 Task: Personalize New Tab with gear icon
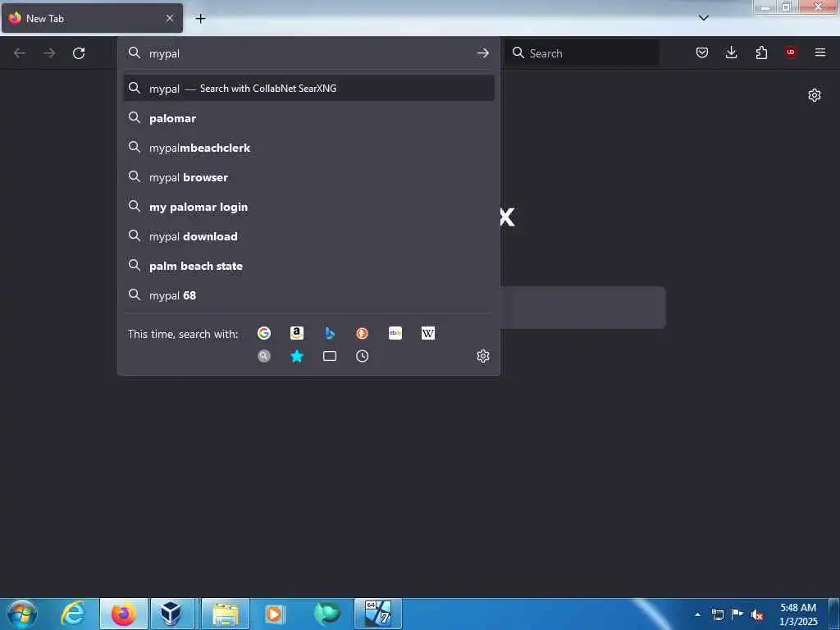click(815, 95)
